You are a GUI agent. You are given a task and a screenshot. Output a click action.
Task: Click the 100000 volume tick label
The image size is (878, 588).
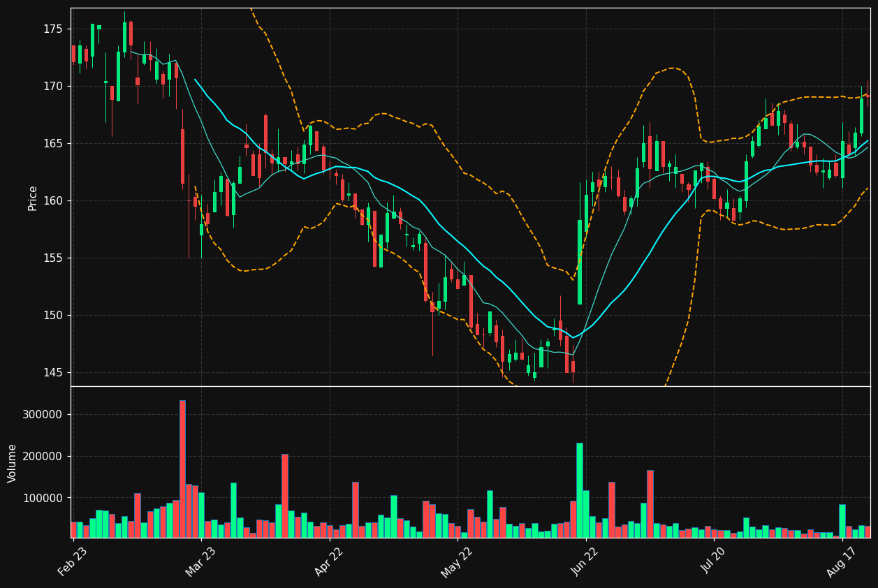[43, 498]
